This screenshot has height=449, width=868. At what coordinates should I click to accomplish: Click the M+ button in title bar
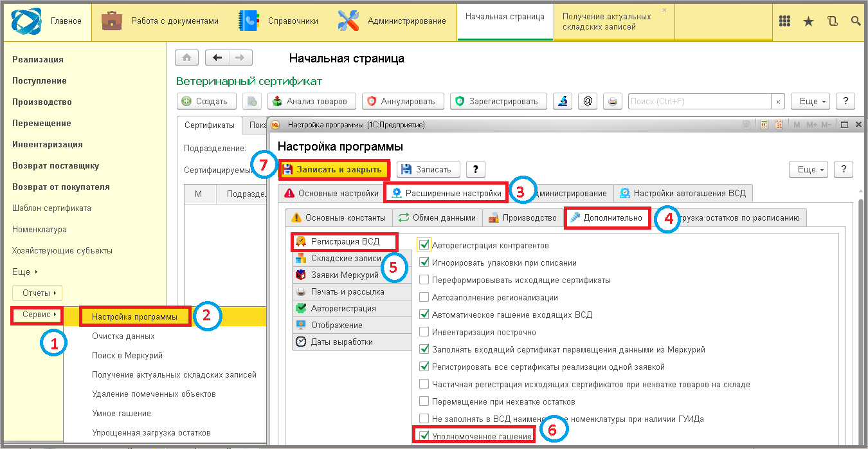coord(811,125)
